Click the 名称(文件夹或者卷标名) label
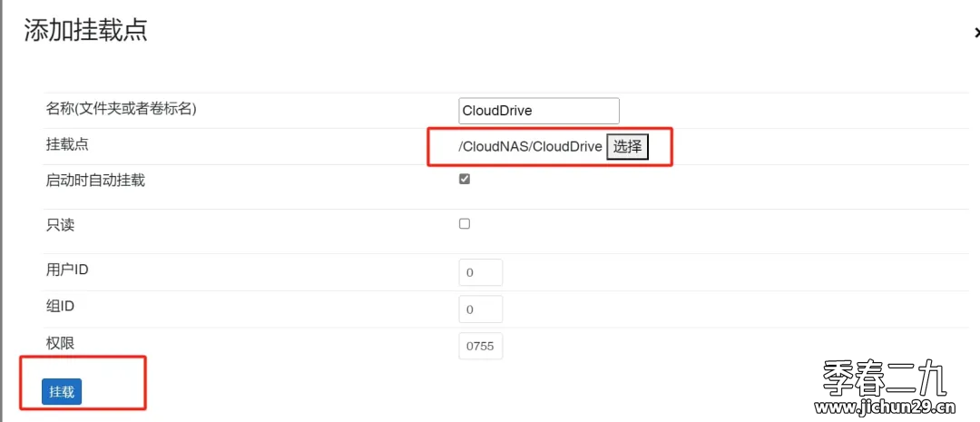The image size is (980, 422). tap(122, 110)
